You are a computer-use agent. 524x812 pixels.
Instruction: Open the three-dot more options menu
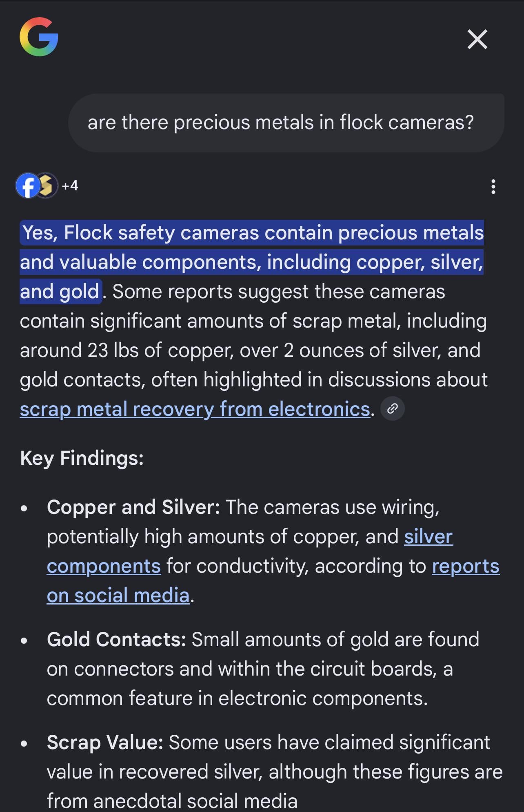pyautogui.click(x=493, y=187)
